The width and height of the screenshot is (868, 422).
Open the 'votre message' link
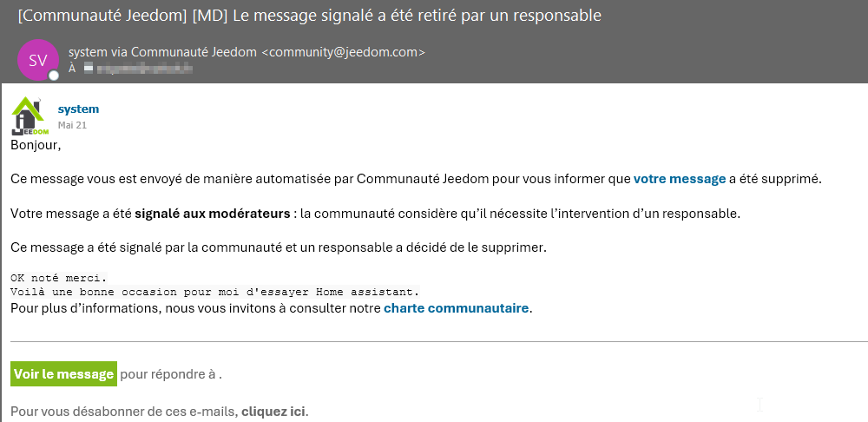679,179
